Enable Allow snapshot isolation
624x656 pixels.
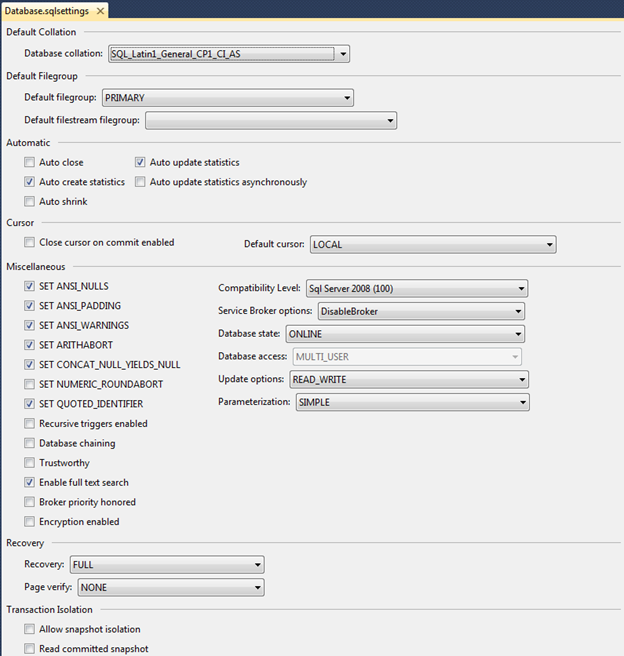[30, 629]
